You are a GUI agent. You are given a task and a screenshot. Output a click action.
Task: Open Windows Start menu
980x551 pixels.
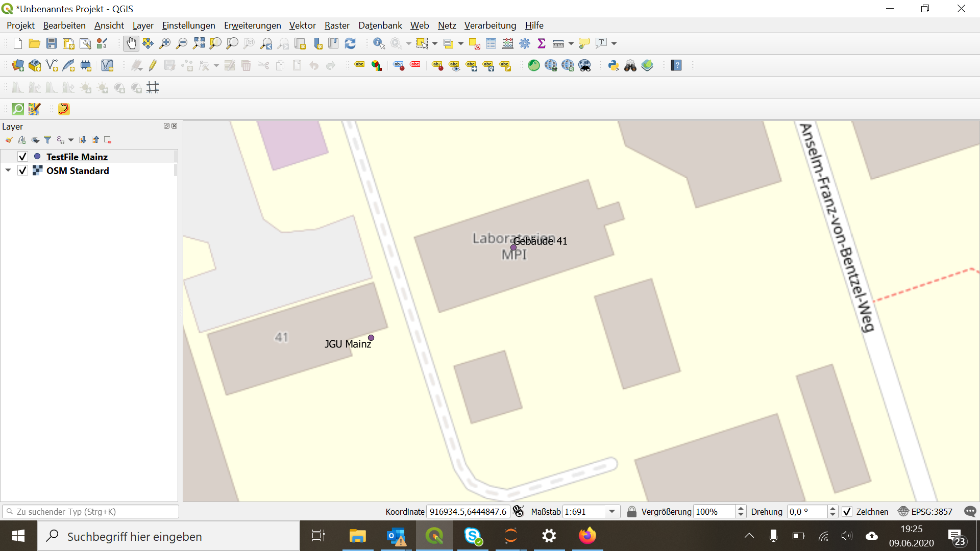[18, 536]
